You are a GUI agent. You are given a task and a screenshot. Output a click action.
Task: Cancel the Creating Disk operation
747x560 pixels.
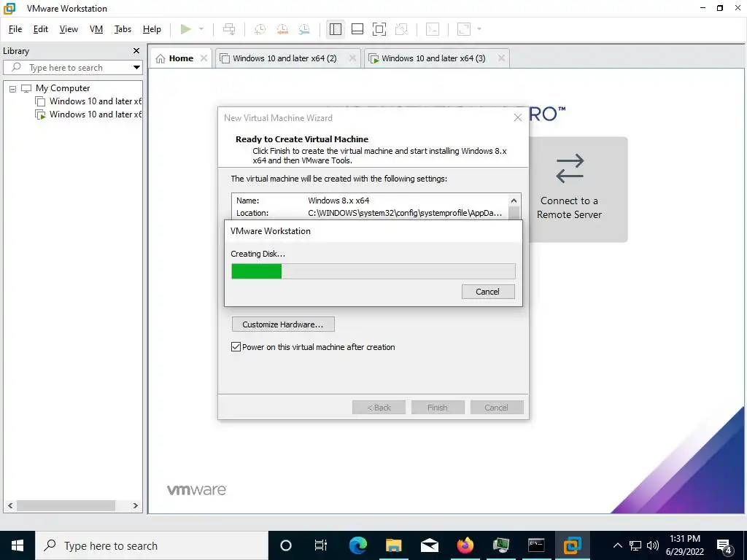(x=488, y=292)
